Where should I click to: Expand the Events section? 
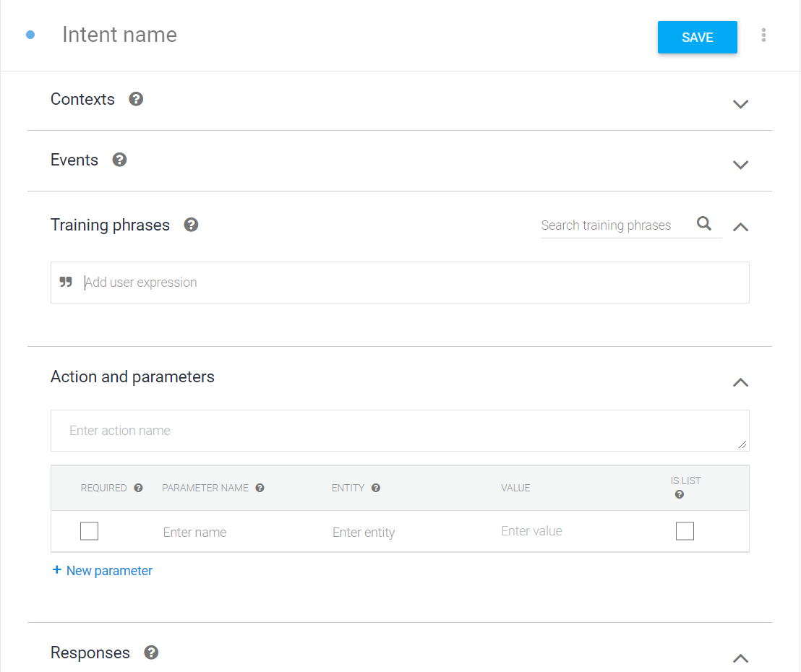click(741, 165)
